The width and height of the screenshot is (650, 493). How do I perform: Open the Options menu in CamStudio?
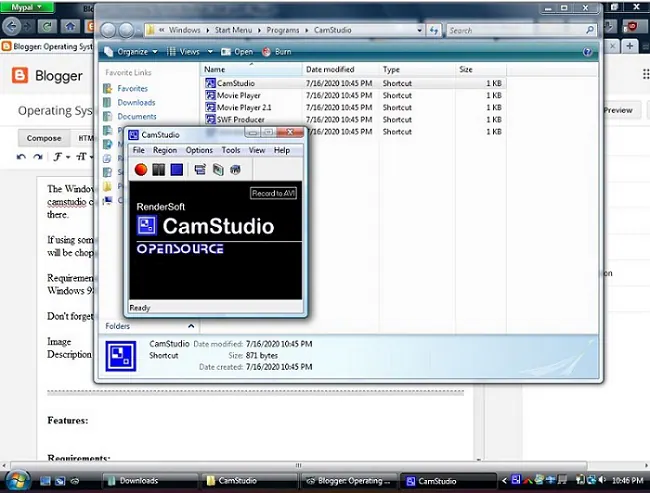[199, 150]
